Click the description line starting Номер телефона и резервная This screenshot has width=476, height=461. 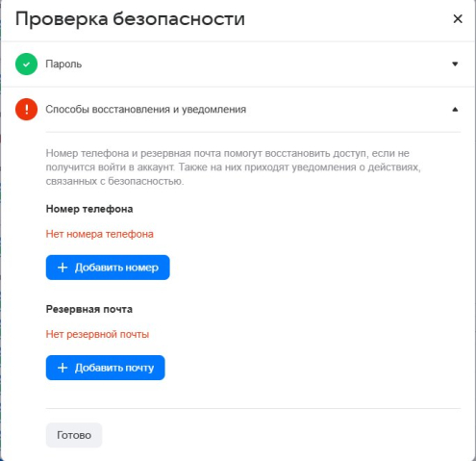(228, 153)
